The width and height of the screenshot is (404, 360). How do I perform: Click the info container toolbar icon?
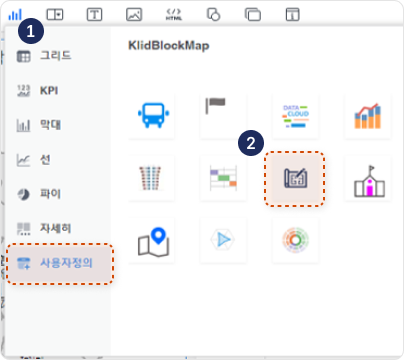(x=293, y=15)
